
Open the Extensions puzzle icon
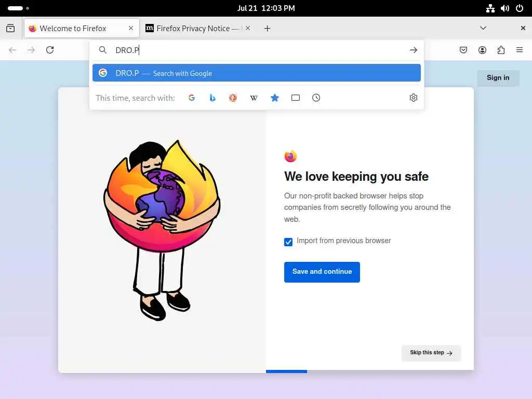coord(501,50)
